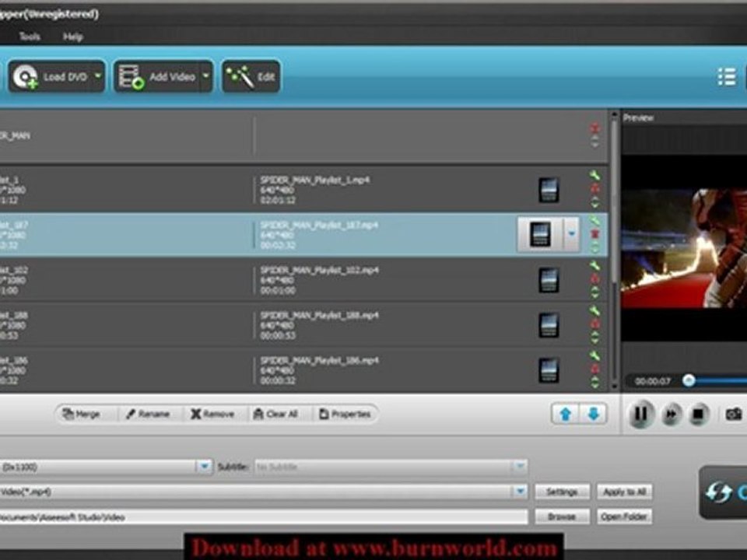
Task: Click the preview progress slider handle
Action: pos(688,380)
